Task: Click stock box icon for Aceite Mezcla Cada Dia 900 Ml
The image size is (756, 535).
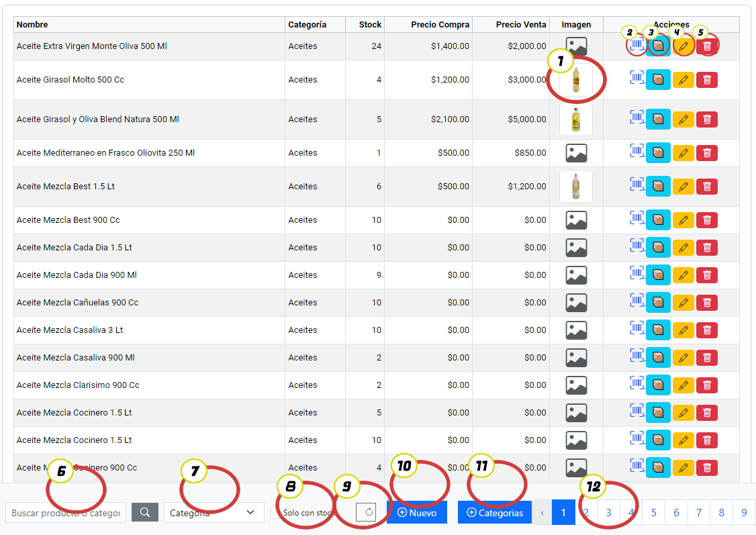Action: (x=658, y=275)
